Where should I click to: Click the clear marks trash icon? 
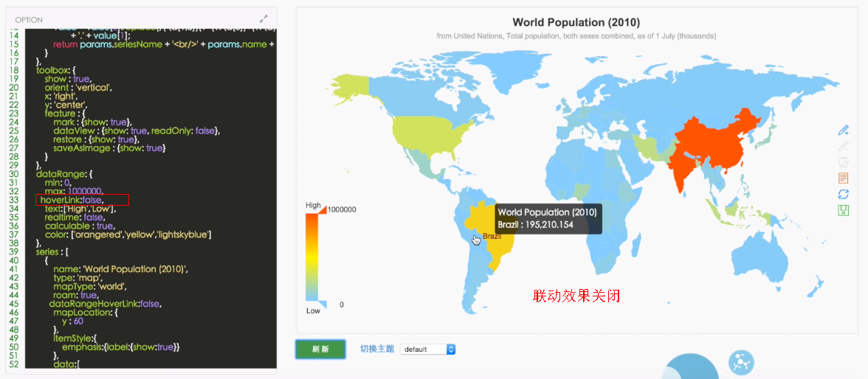(844, 162)
